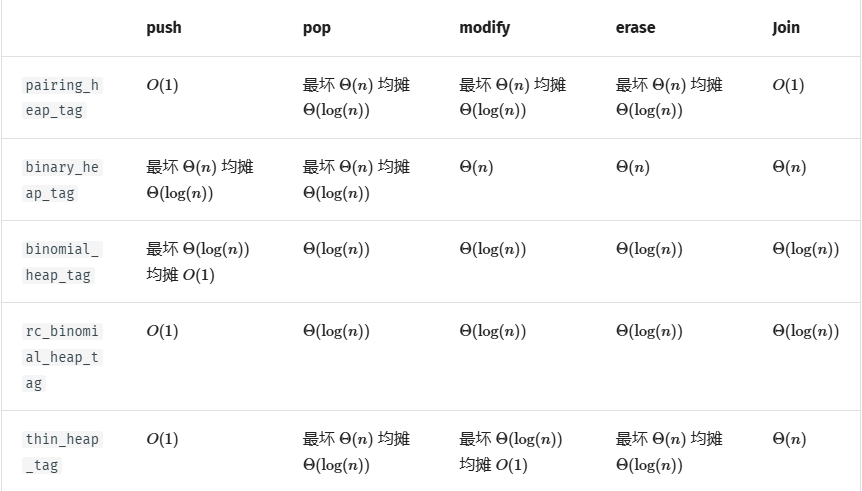Click the "push" column header
Screen dimensions: 862x491
pyautogui.click(x=164, y=28)
